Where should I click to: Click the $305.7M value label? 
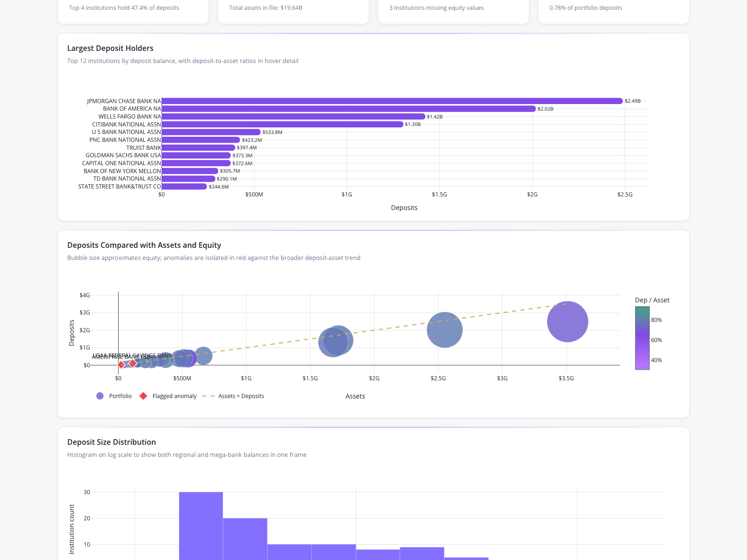[230, 171]
